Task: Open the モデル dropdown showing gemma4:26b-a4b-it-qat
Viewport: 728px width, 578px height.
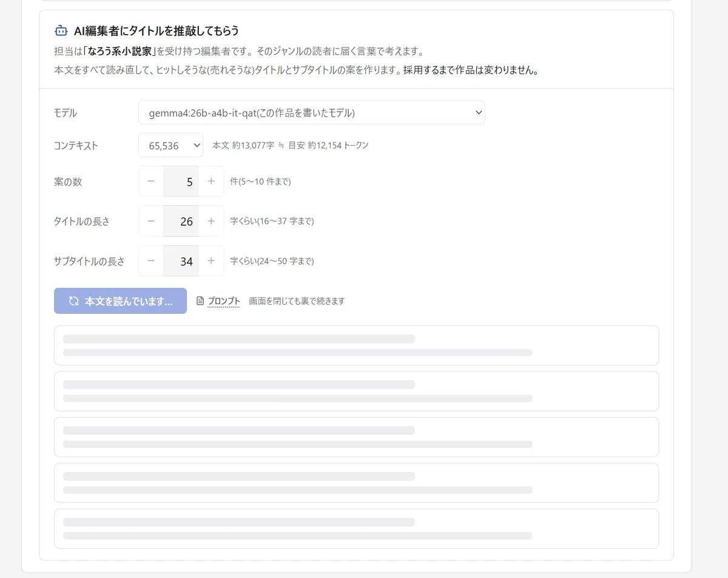Action: pyautogui.click(x=312, y=112)
